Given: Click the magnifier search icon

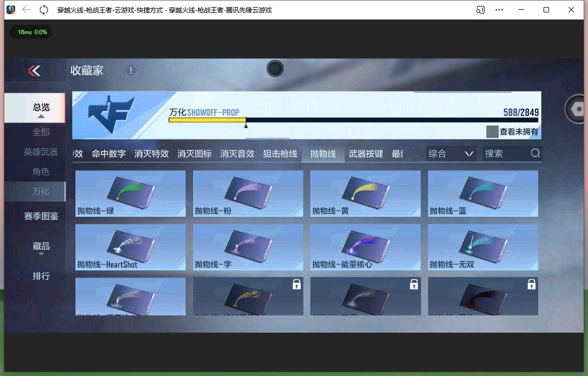Looking at the screenshot, I should (x=535, y=153).
